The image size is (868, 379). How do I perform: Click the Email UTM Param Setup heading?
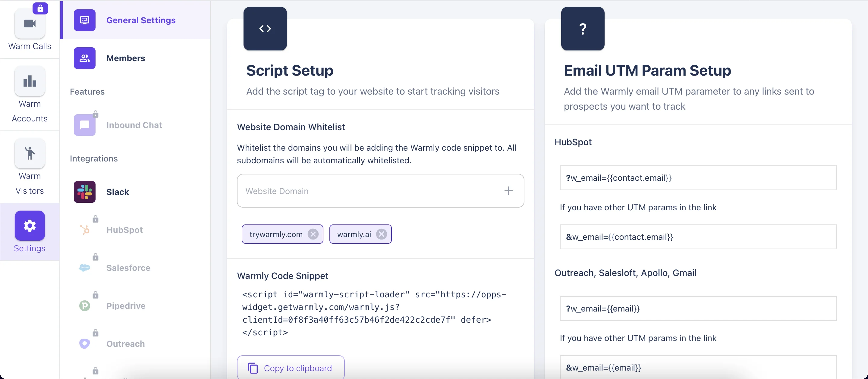pos(647,70)
